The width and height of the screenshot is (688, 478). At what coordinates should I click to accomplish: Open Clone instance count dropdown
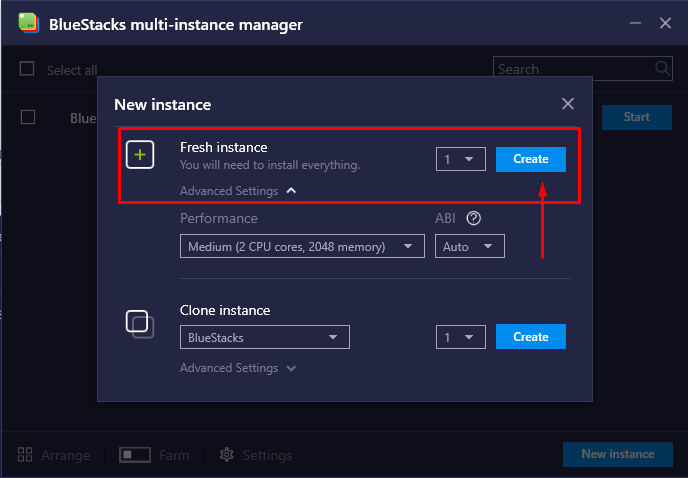click(461, 337)
